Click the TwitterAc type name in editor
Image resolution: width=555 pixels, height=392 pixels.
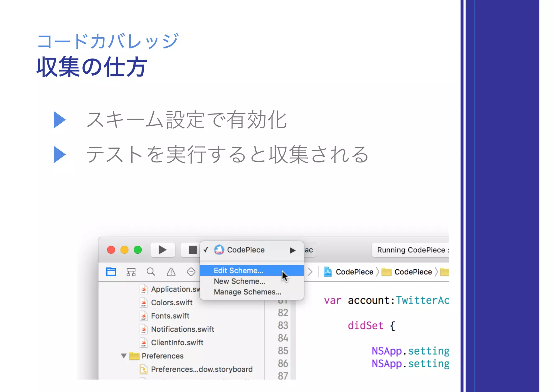coord(422,300)
